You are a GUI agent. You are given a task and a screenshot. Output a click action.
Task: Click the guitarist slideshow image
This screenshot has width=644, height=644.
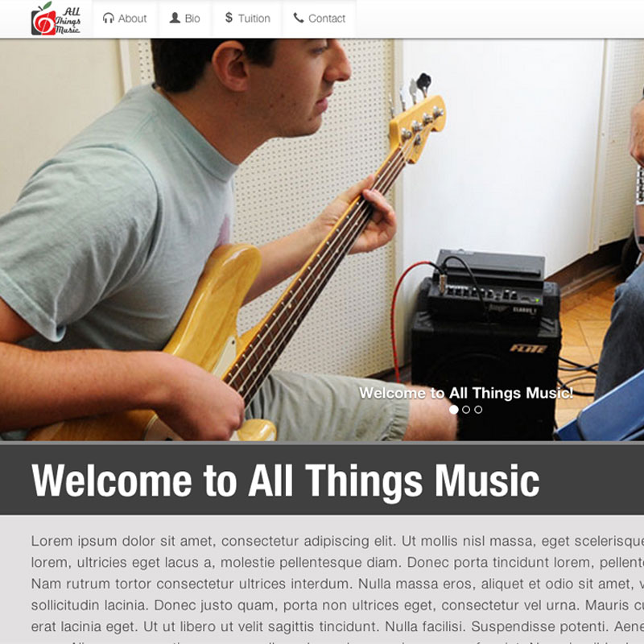tap(322, 240)
